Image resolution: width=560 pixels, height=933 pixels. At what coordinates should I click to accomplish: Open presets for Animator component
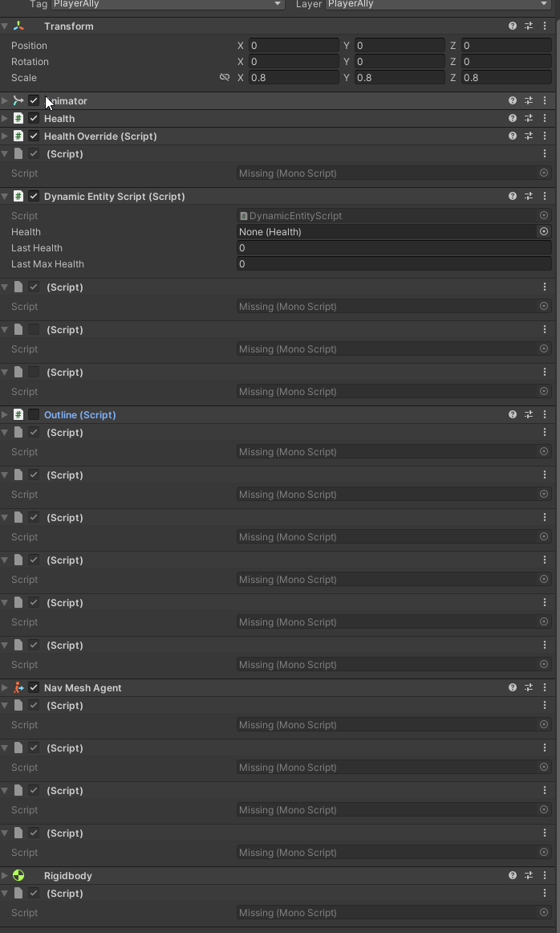(529, 101)
